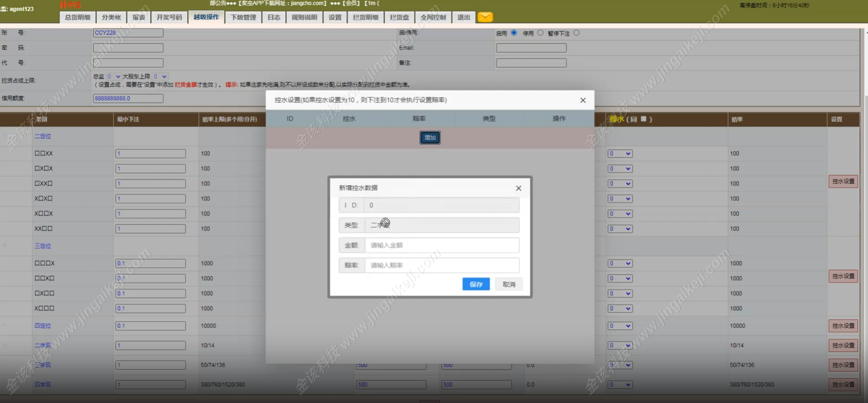Click the ID field showing 0
Image resolution: width=868 pixels, height=403 pixels.
442,205
